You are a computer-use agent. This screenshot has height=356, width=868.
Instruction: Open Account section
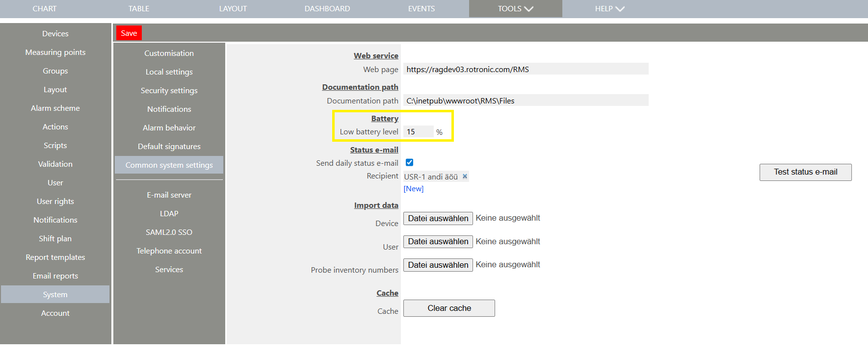pyautogui.click(x=55, y=313)
